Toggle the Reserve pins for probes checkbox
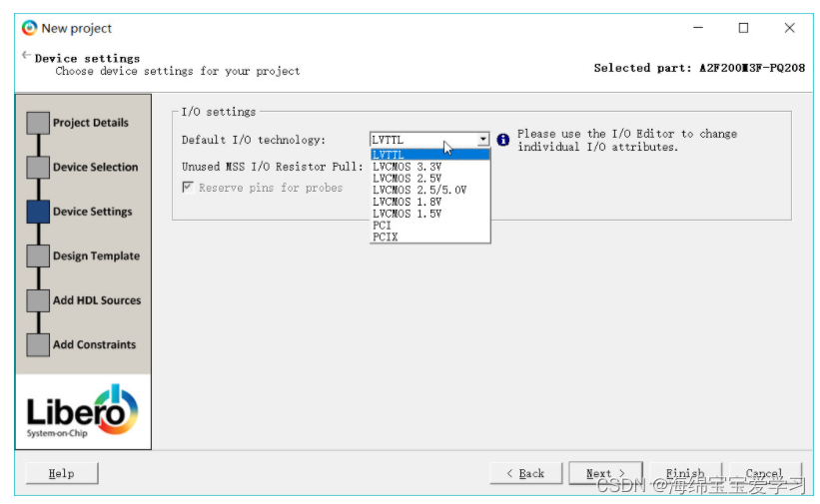820x504 pixels. (188, 188)
